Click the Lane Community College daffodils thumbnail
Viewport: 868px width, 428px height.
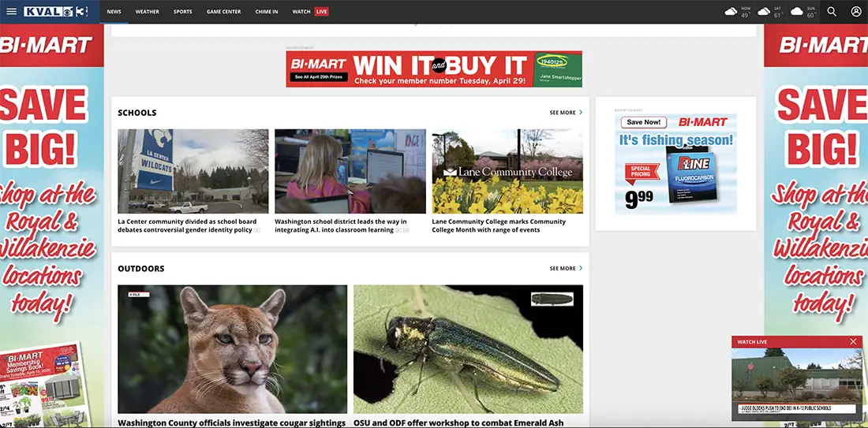click(x=507, y=171)
